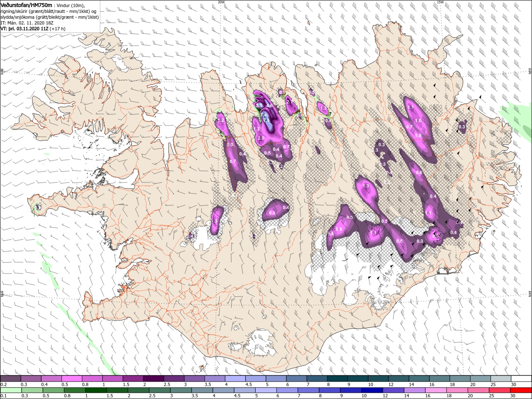
Task: Click the '15W' longitude label at top
Action: pyautogui.click(x=440, y=2)
